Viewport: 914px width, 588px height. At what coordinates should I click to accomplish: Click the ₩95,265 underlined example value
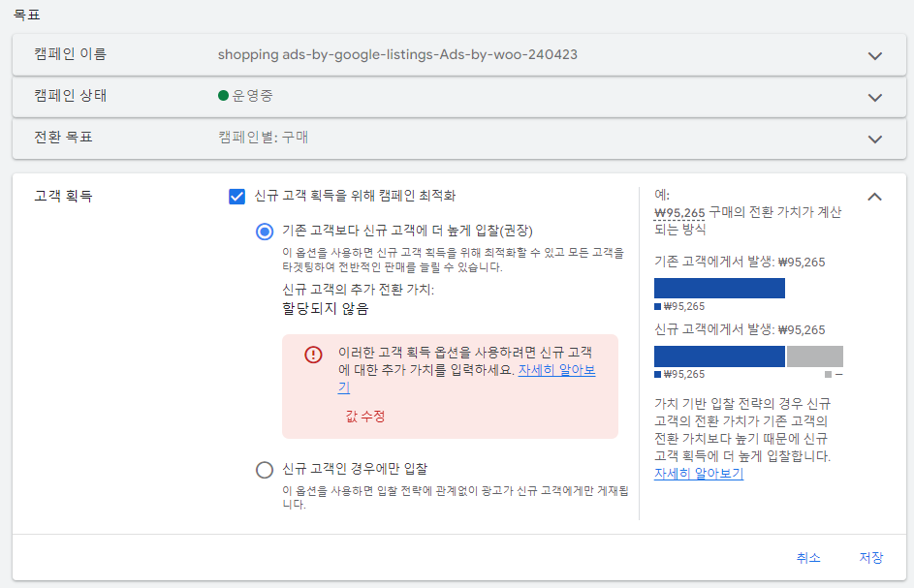tap(679, 213)
